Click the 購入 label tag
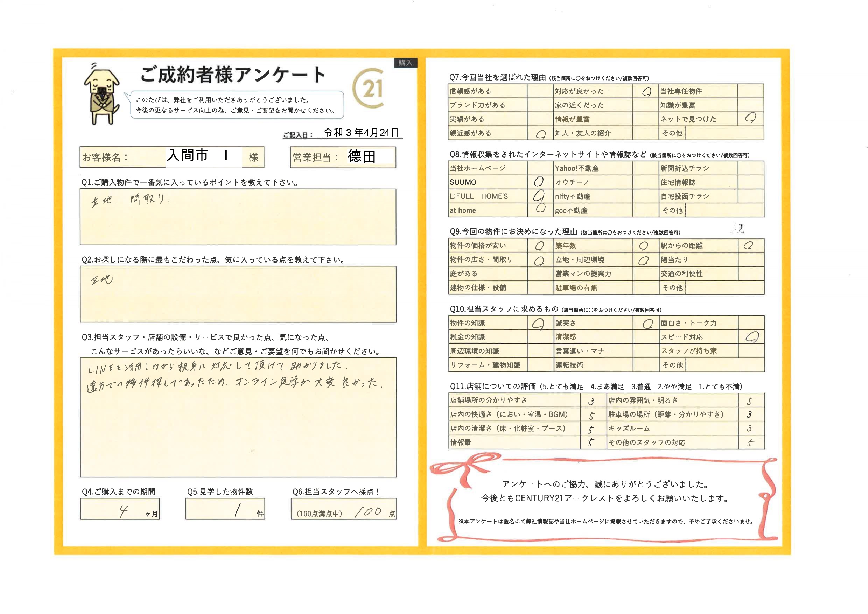 (405, 63)
